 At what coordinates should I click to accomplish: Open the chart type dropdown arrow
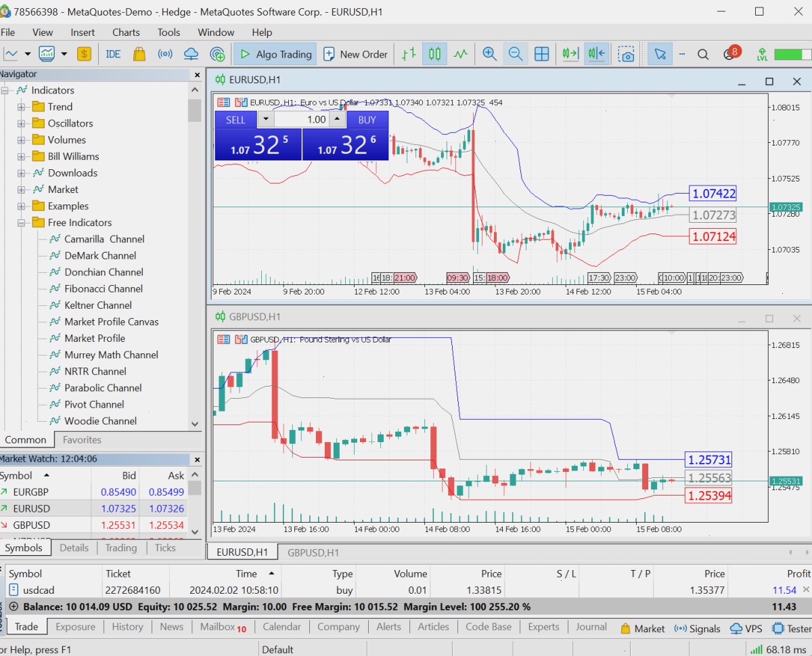pos(28,54)
